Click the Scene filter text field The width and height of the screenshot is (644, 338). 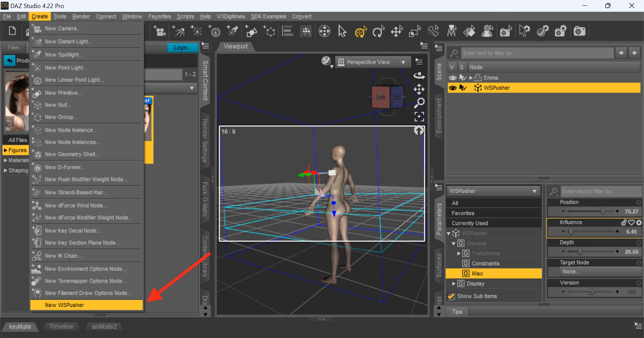coord(537,53)
